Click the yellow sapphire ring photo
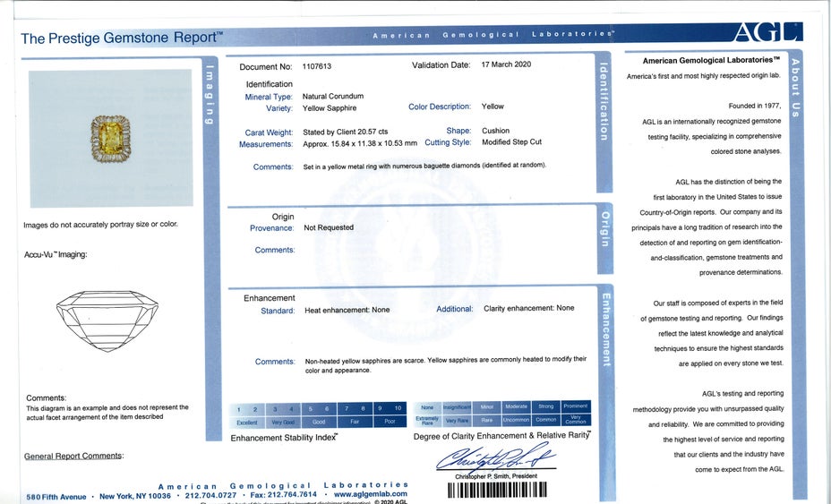The image size is (831, 504). click(111, 137)
